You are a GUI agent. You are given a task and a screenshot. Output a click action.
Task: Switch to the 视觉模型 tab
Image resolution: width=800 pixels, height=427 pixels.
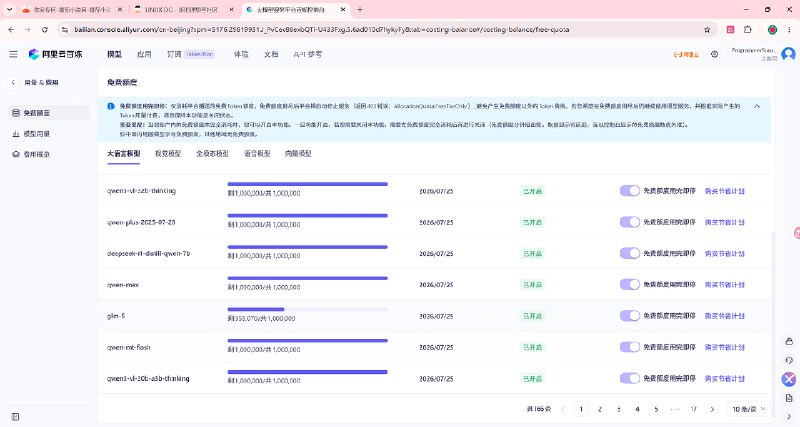click(x=168, y=154)
